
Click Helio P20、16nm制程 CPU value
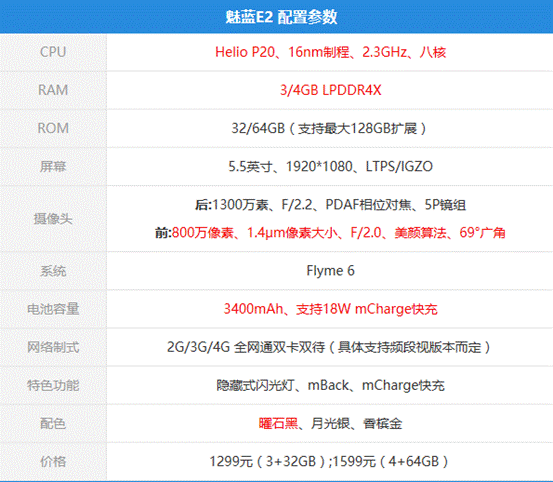tap(330, 52)
